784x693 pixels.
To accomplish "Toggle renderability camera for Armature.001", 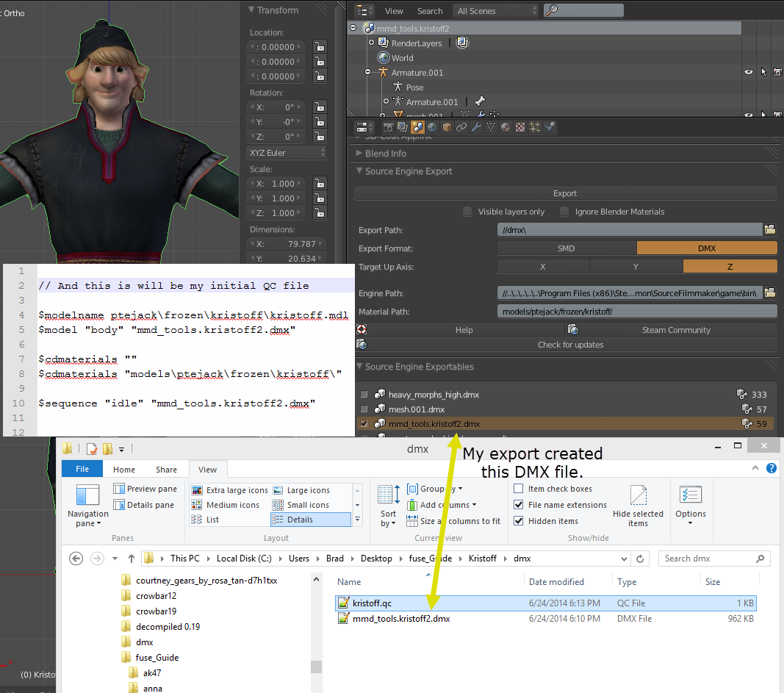I will click(777, 72).
